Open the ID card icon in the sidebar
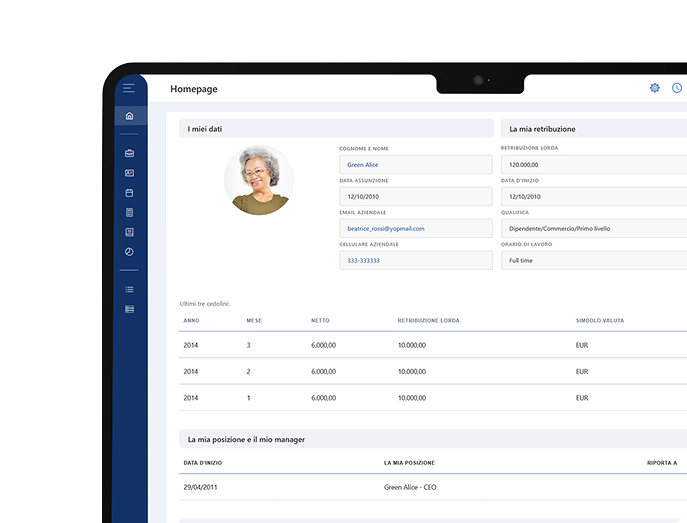The width and height of the screenshot is (687, 523). pyautogui.click(x=129, y=173)
